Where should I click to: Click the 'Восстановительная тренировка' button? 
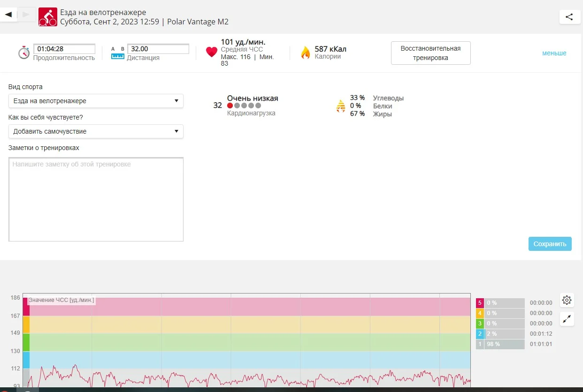430,53
